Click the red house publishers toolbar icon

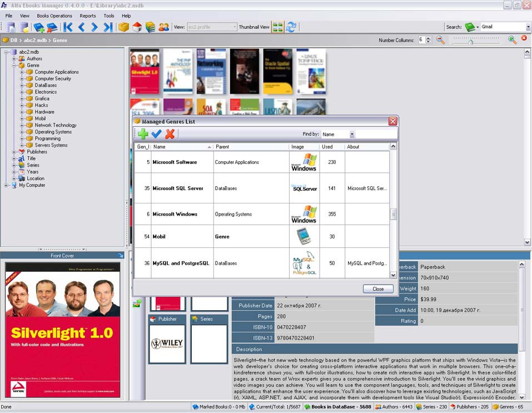point(137,27)
